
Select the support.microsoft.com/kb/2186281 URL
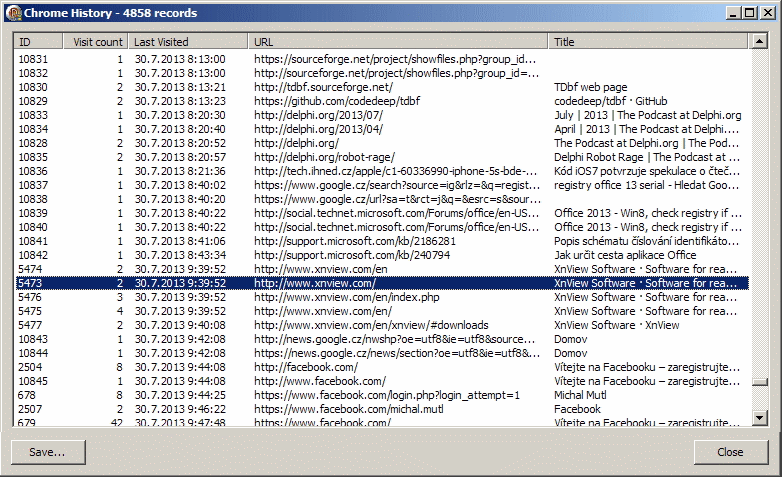[x=355, y=241]
